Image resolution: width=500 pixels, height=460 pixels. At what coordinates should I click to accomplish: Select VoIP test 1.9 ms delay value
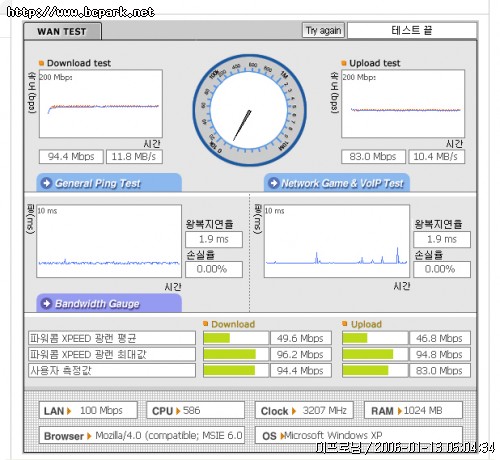pos(442,239)
